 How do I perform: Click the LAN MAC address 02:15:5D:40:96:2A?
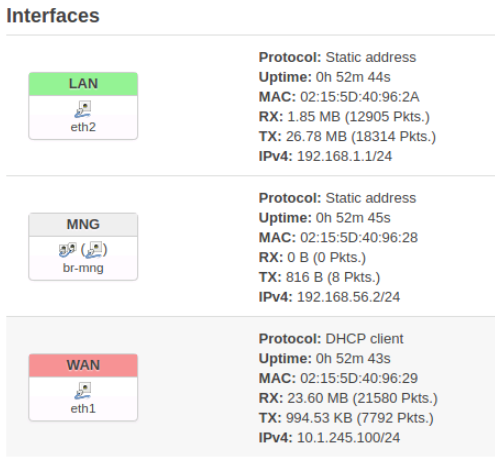pos(360,97)
